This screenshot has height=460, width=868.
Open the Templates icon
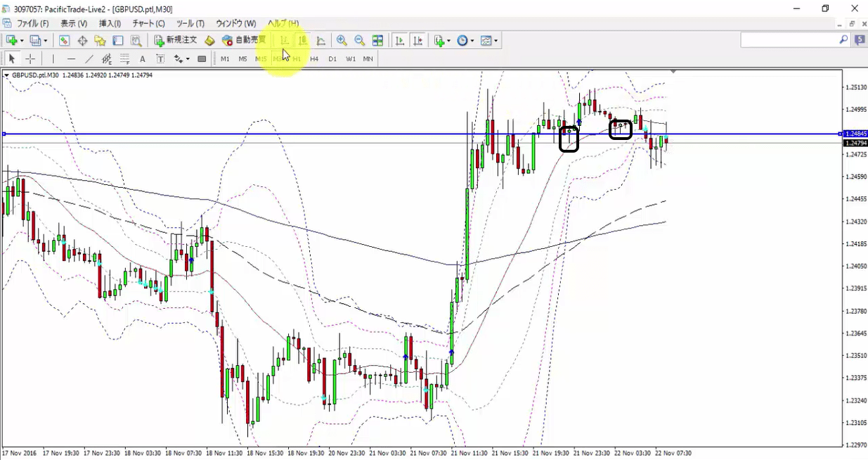coord(486,41)
